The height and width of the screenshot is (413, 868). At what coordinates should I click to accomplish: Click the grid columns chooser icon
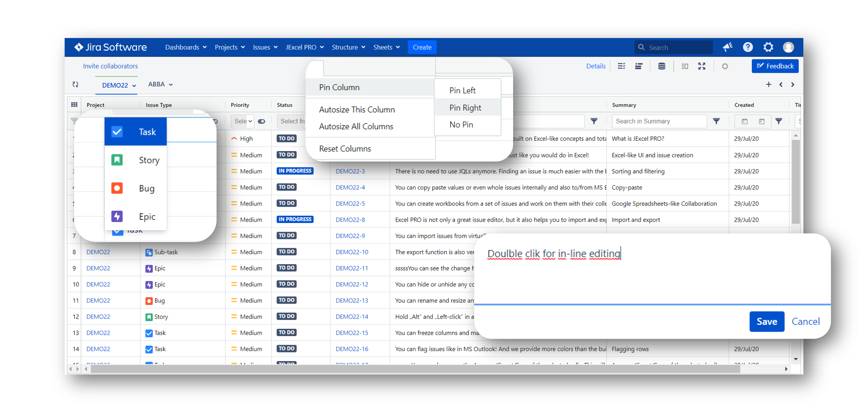[74, 104]
